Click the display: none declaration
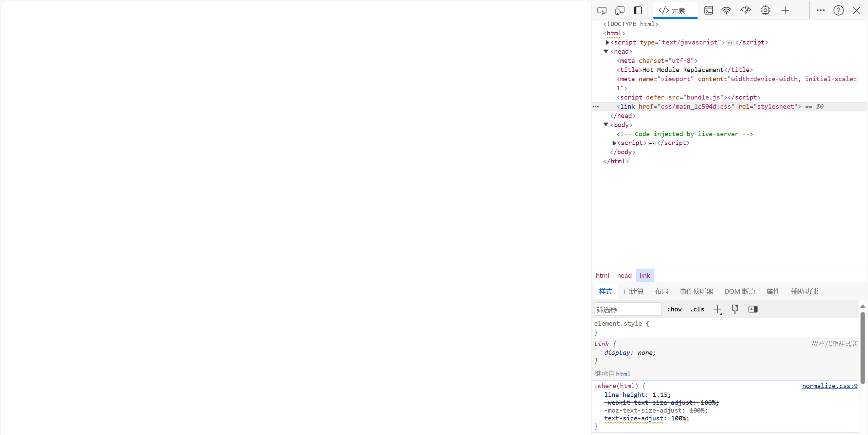The image size is (868, 435). (x=630, y=353)
